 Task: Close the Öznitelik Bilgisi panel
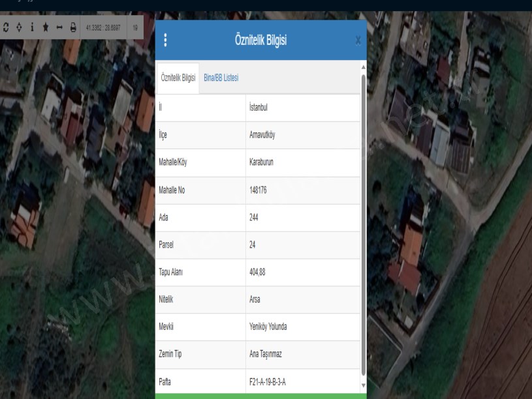tap(358, 40)
